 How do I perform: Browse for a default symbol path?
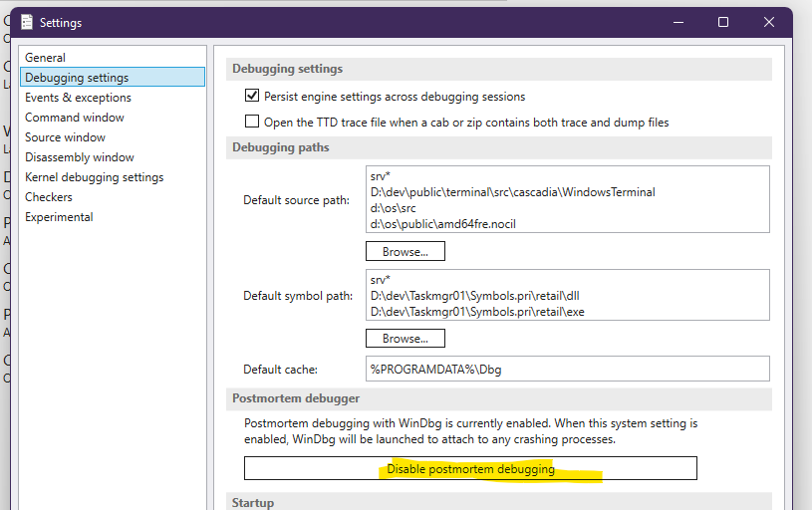pyautogui.click(x=405, y=339)
